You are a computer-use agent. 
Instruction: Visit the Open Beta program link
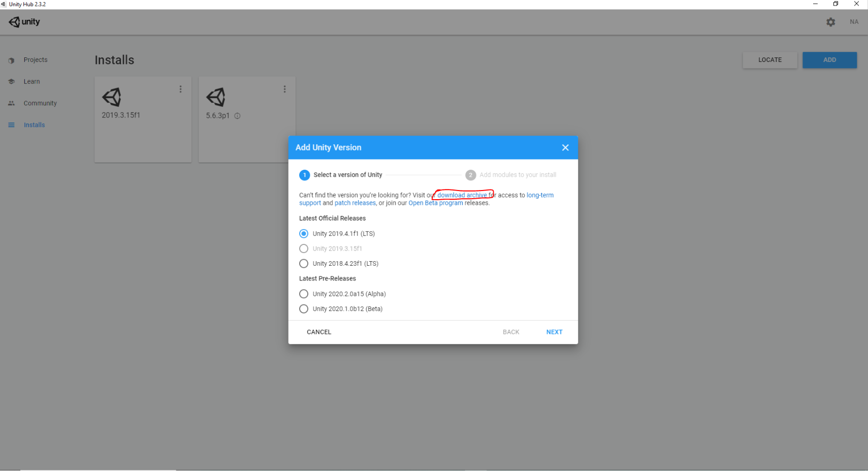(436, 203)
